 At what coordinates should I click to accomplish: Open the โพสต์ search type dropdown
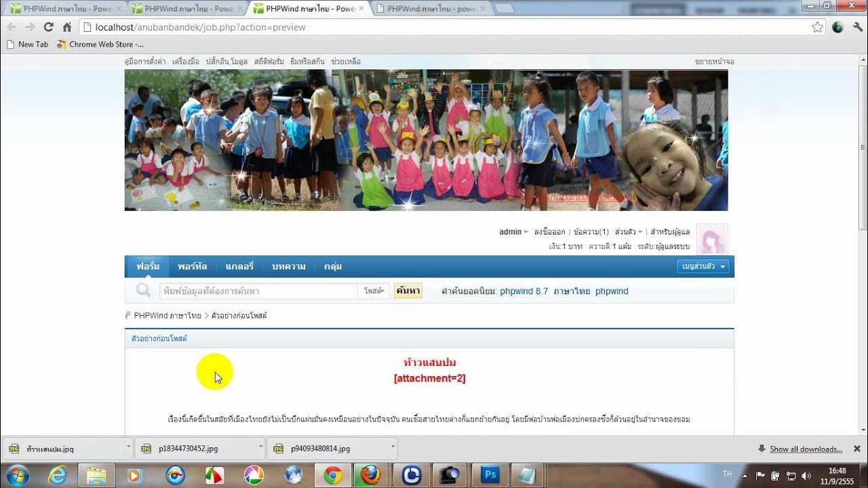[374, 291]
